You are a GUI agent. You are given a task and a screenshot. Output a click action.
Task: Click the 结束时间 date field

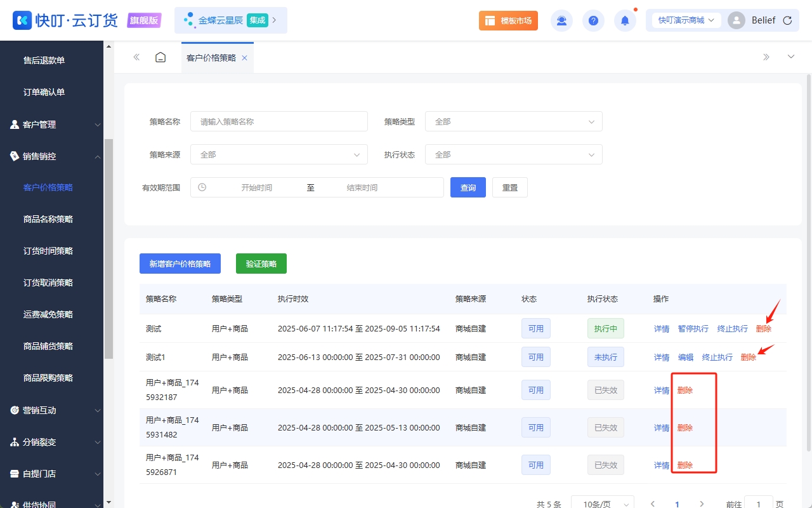coord(362,187)
